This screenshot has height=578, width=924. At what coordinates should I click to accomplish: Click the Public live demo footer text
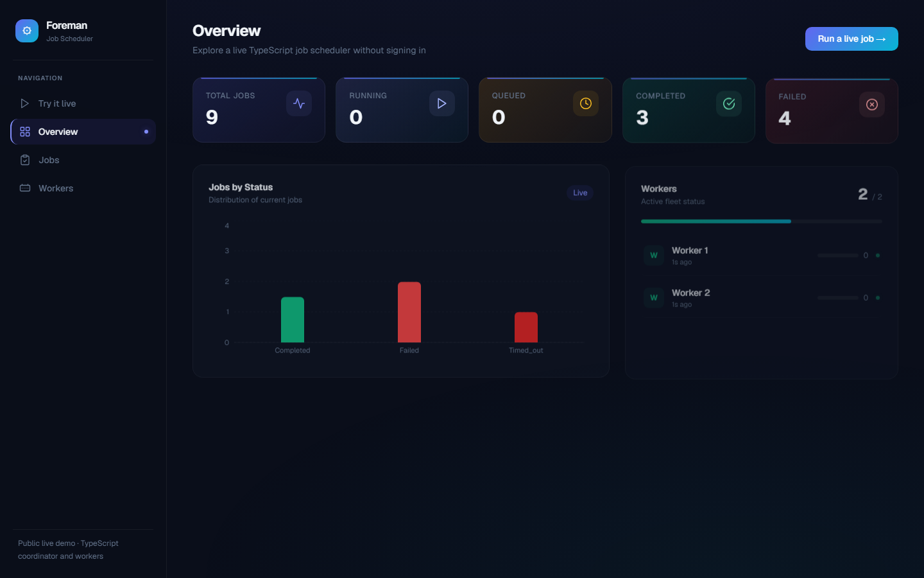pyautogui.click(x=68, y=550)
